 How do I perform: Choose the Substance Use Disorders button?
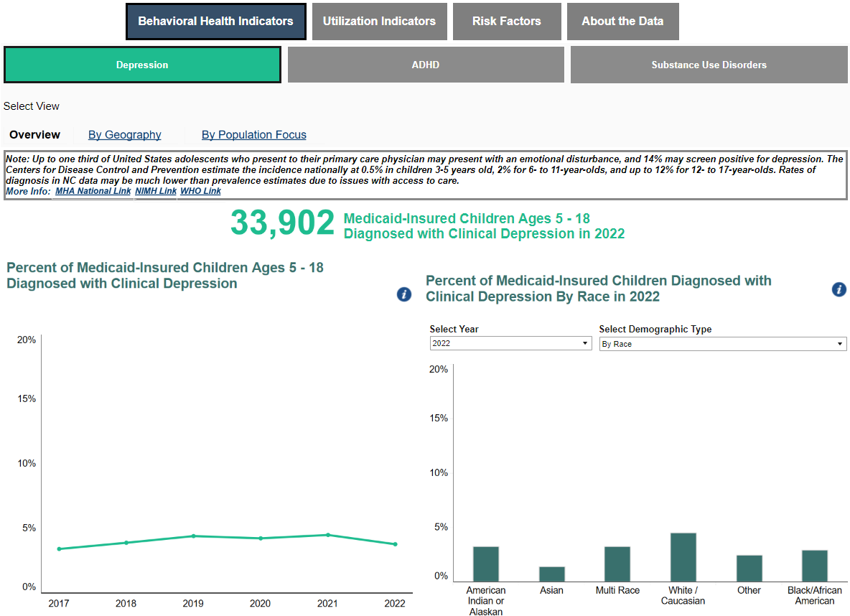tap(709, 65)
